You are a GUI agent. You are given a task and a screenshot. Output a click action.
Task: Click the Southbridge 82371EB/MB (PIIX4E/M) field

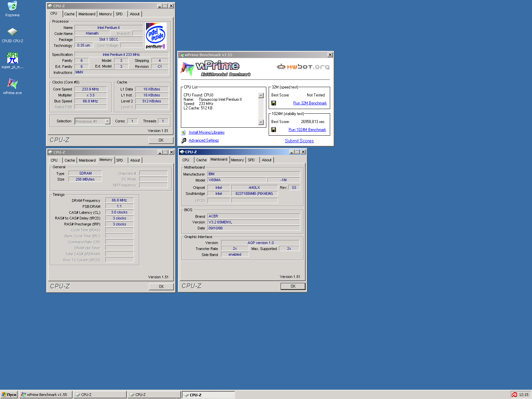coord(254,194)
